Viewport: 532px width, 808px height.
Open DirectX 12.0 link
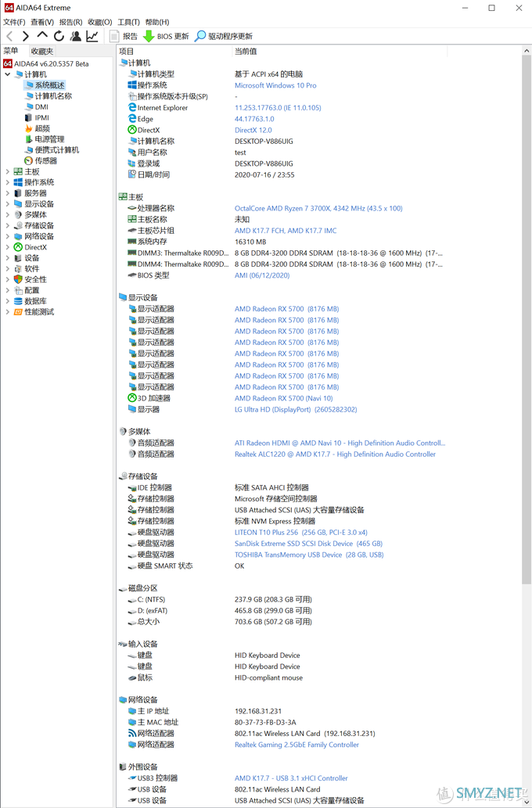[253, 131]
